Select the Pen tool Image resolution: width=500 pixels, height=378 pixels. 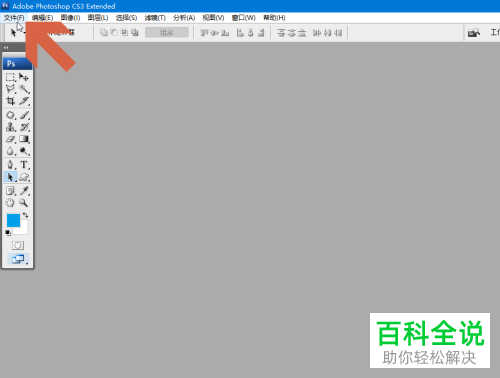pos(10,165)
